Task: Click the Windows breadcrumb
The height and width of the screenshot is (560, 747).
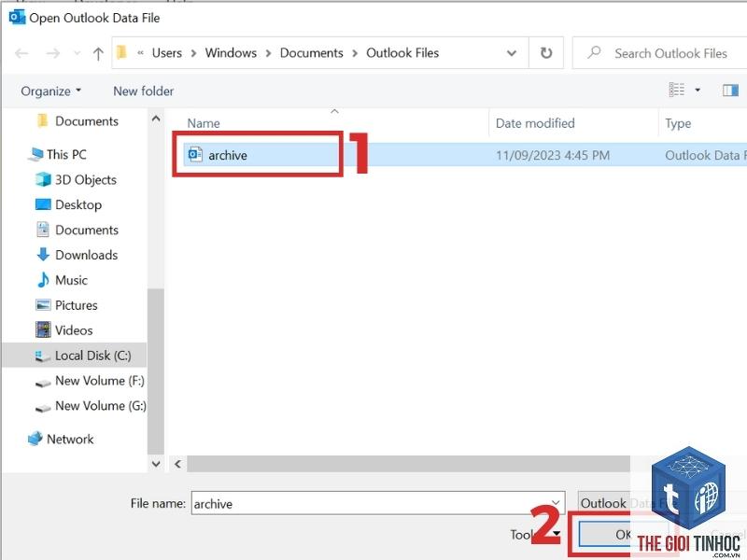Action: 231,53
